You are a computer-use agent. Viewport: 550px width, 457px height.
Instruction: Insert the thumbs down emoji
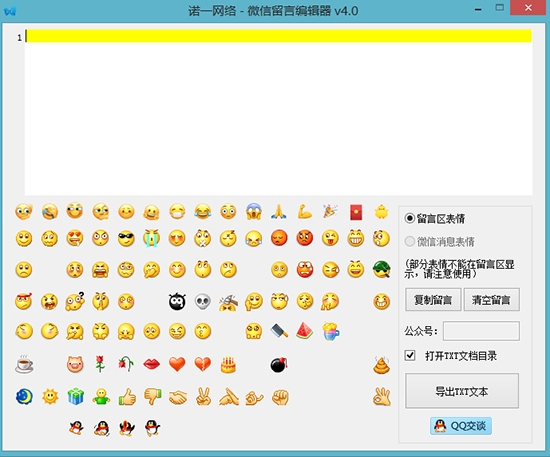pyautogui.click(x=153, y=396)
